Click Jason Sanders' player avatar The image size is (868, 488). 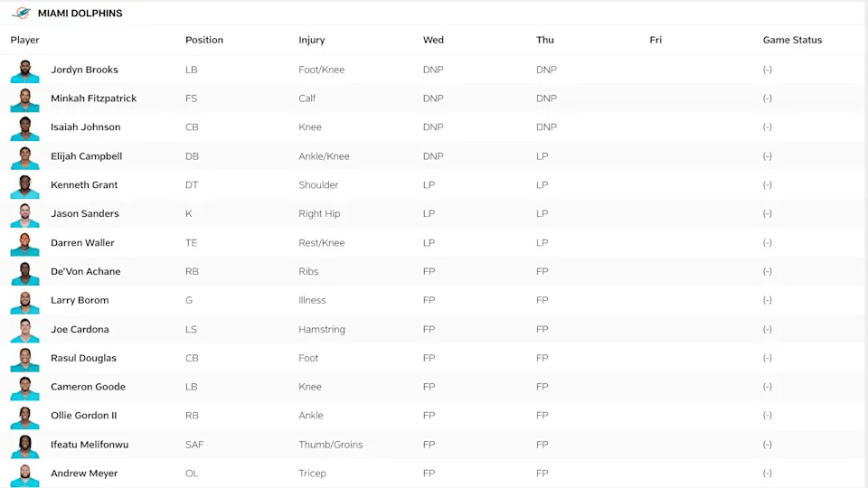point(25,215)
